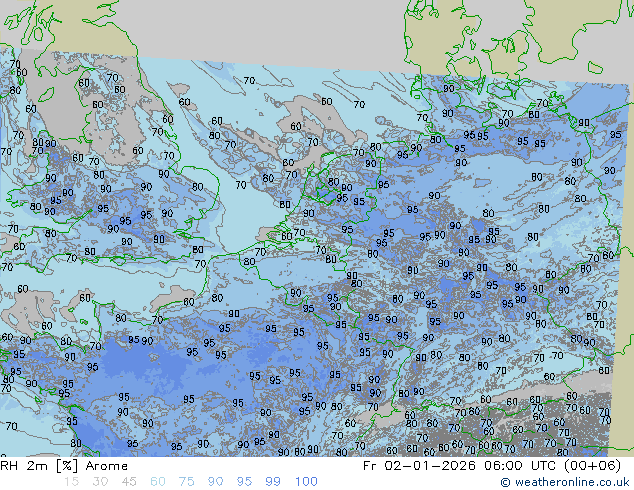Viewport: 634px width, 490px height.
Task: Select the 100 legend value
Action: click(x=306, y=482)
